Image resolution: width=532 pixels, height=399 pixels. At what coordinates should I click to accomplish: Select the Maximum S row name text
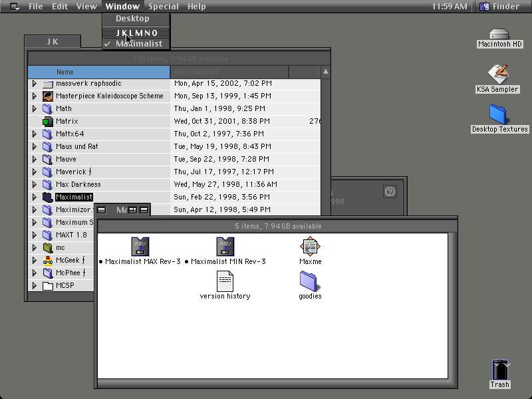pos(74,223)
